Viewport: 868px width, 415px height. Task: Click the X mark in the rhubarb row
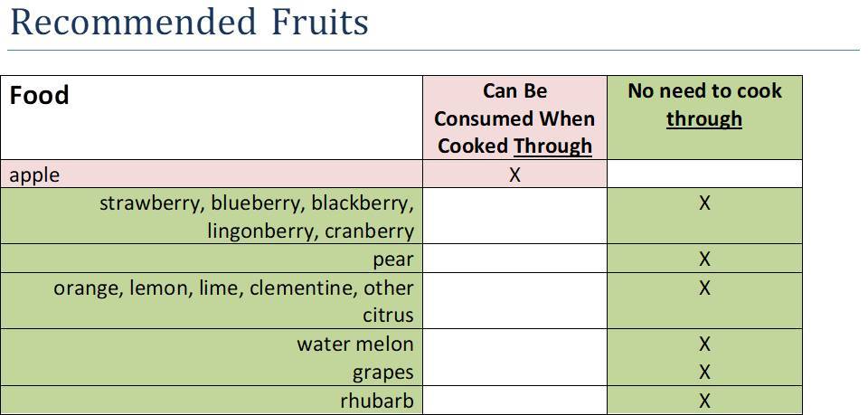704,401
